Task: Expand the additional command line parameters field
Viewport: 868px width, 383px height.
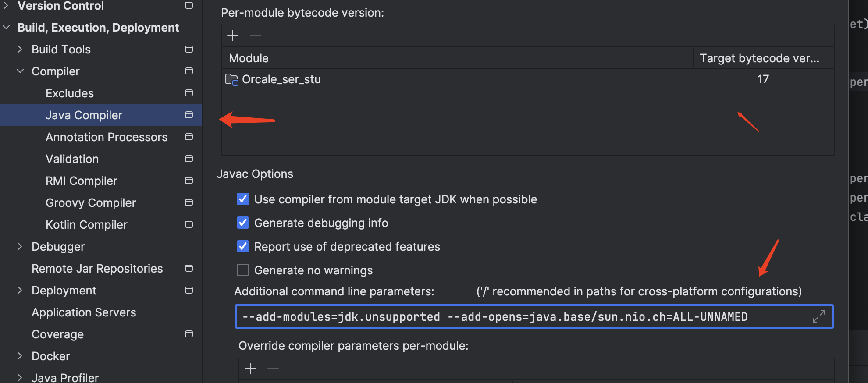Action: coord(818,316)
